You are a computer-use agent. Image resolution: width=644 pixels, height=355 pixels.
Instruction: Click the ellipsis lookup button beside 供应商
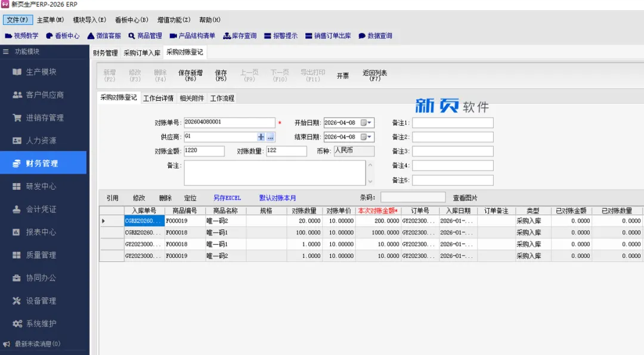(x=270, y=137)
